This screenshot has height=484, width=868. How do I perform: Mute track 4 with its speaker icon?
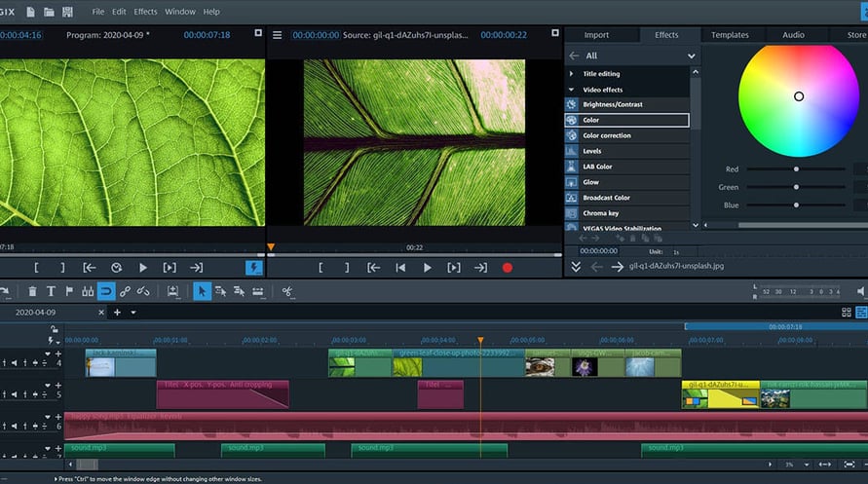(15, 363)
